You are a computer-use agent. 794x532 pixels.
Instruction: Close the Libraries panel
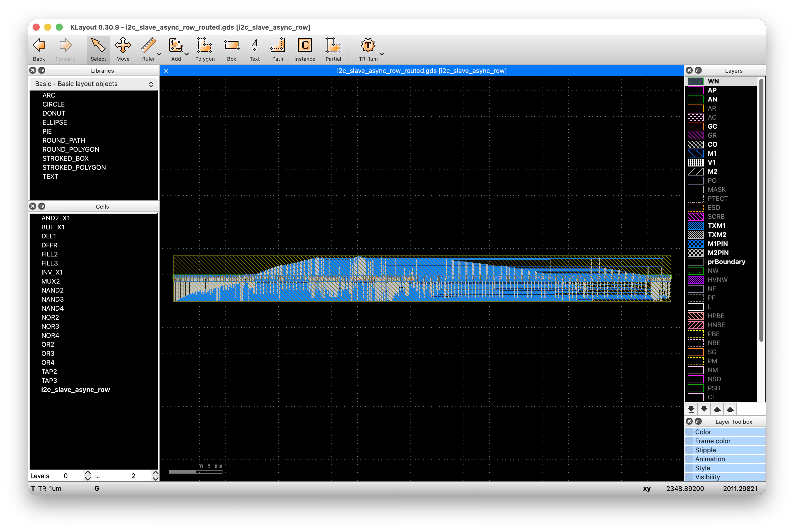(x=33, y=70)
